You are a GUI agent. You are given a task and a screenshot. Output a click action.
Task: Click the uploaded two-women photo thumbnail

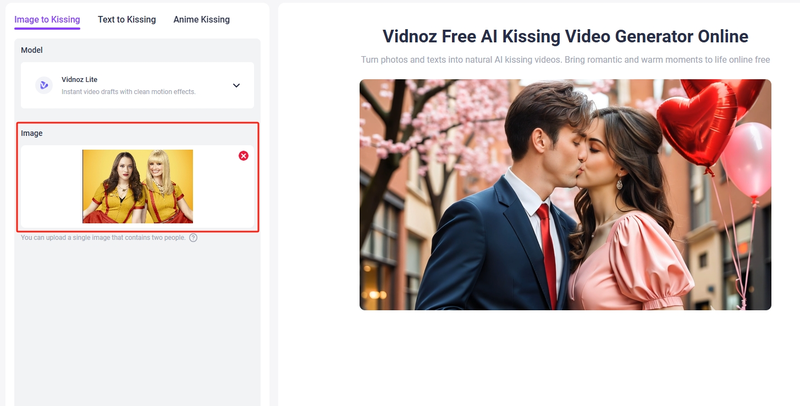(x=138, y=186)
